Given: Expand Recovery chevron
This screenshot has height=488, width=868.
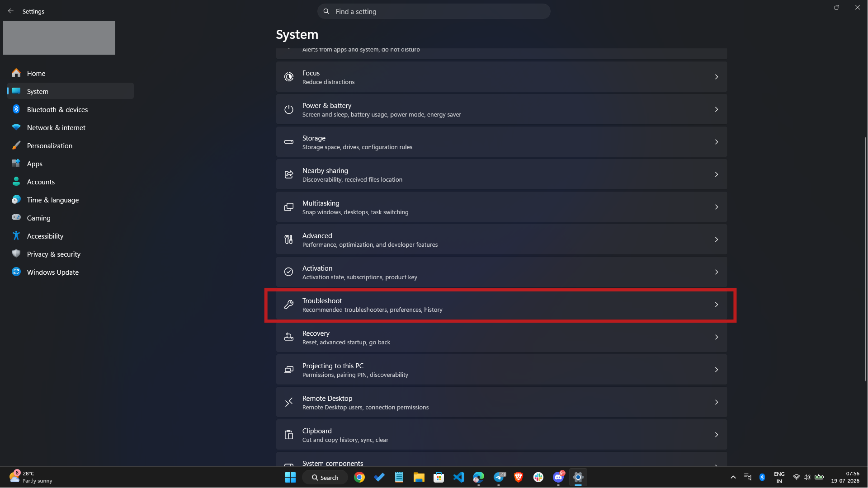Looking at the screenshot, I should click(x=717, y=337).
